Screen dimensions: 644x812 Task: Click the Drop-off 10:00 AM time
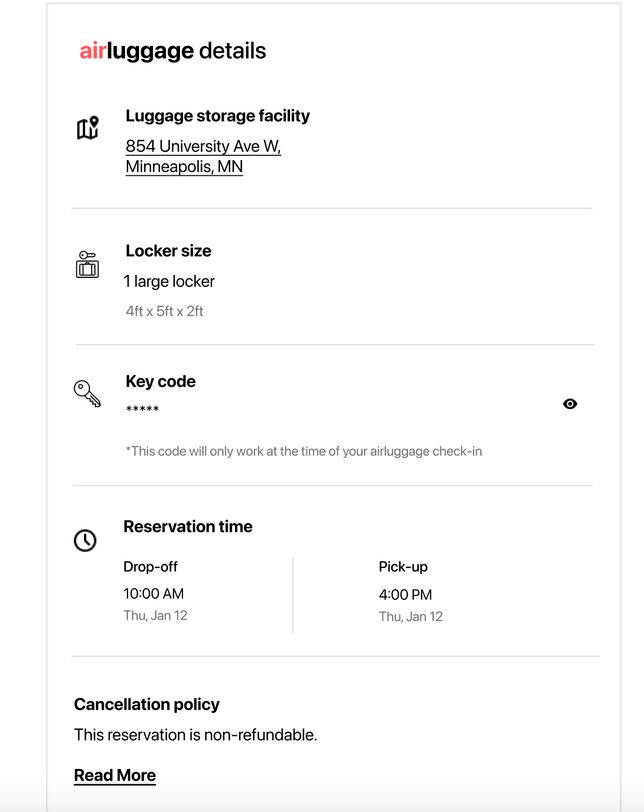coord(153,594)
